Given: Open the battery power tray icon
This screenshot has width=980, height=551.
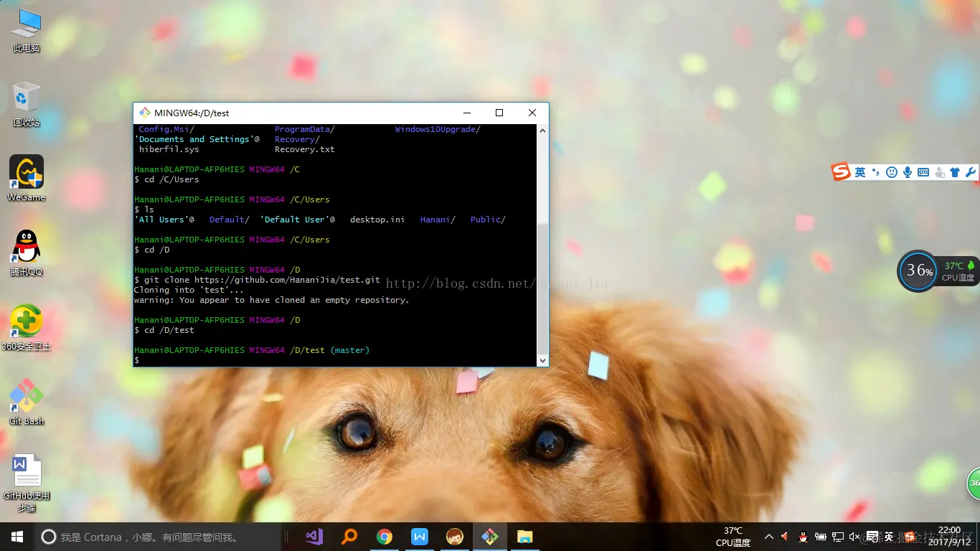Looking at the screenshot, I should click(x=820, y=537).
